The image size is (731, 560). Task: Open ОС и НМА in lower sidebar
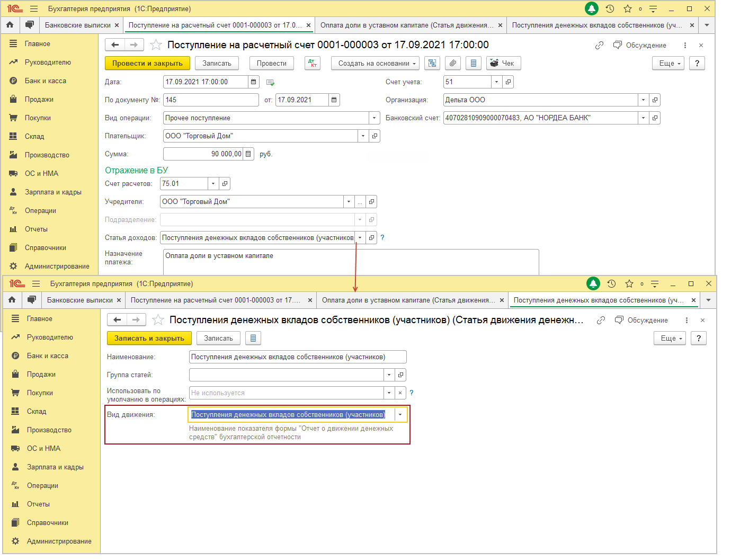click(x=43, y=448)
